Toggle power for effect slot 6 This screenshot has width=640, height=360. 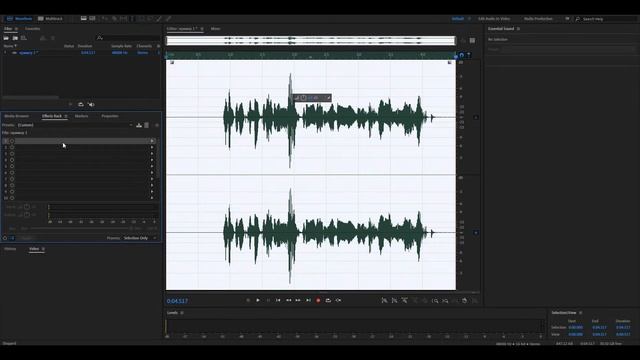tap(12, 173)
